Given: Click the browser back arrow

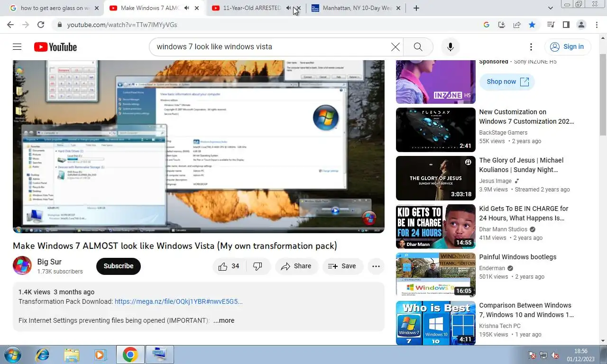Looking at the screenshot, I should [x=10, y=25].
